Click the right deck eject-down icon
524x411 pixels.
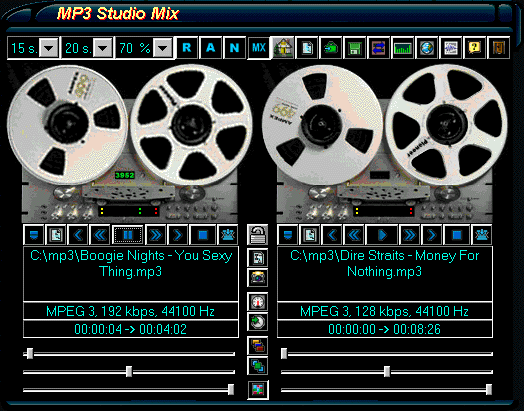(x=288, y=235)
